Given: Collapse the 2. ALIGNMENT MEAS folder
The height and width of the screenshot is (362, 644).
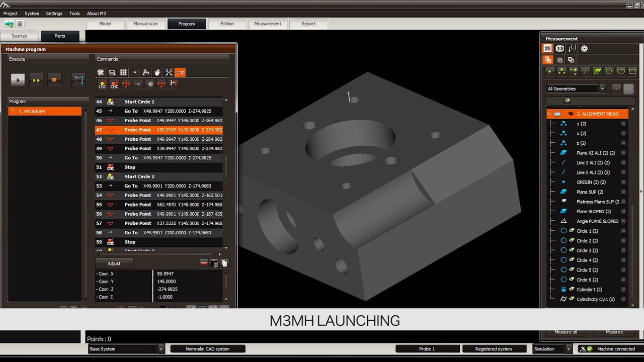Looking at the screenshot, I should click(549, 114).
